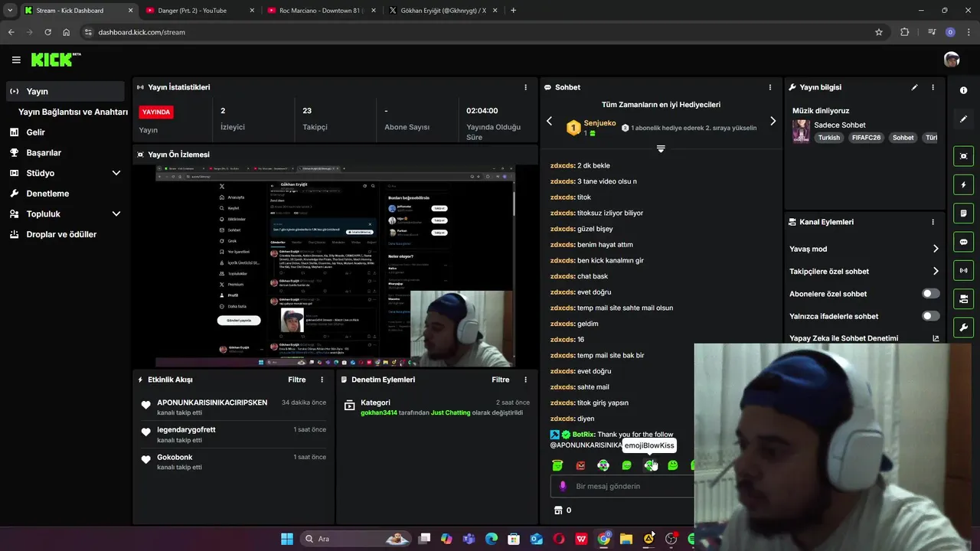The width and height of the screenshot is (980, 551).
Task: Click legendarygofrett follow event
Action: point(186,429)
